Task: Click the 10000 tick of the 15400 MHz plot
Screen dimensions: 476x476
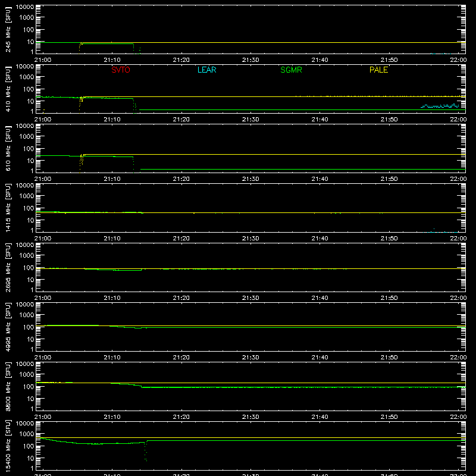Action: pyautogui.click(x=25, y=424)
